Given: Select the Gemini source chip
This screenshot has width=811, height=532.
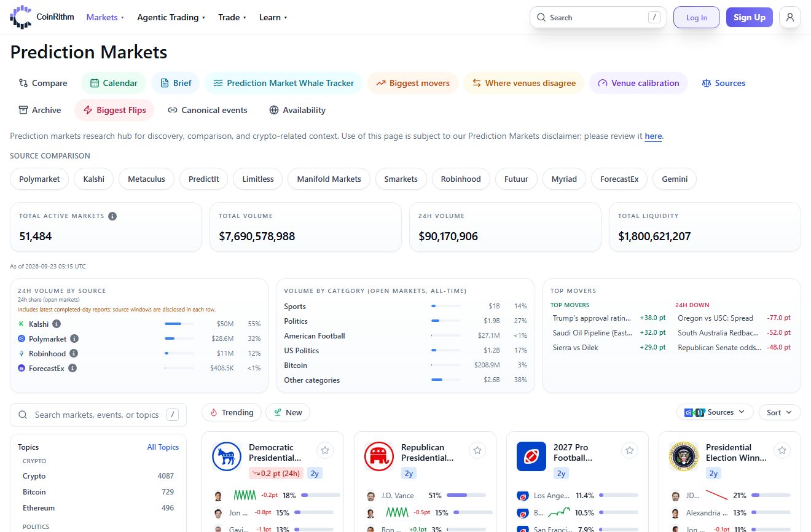Looking at the screenshot, I should coord(674,179).
